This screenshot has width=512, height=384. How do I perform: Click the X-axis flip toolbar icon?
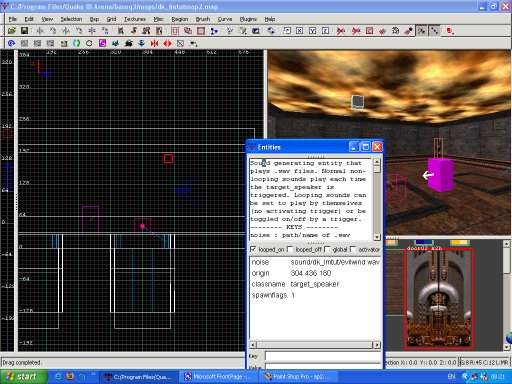click(x=40, y=31)
